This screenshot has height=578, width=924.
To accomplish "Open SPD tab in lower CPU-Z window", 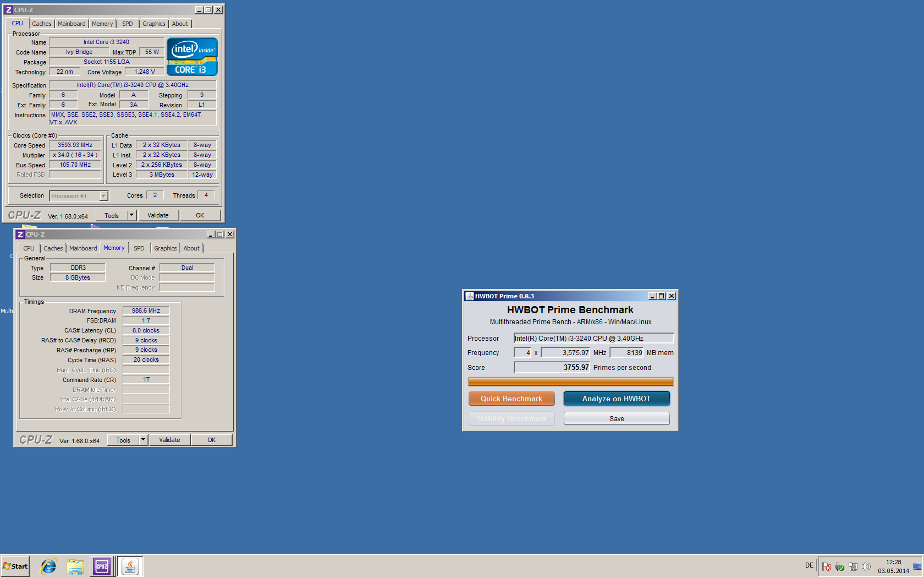I will [x=139, y=248].
